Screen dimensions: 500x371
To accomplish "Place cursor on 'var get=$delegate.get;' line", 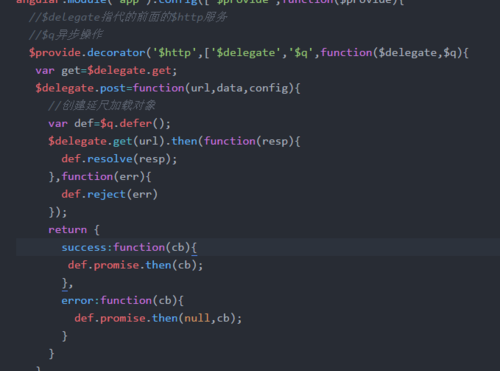I will [106, 71].
